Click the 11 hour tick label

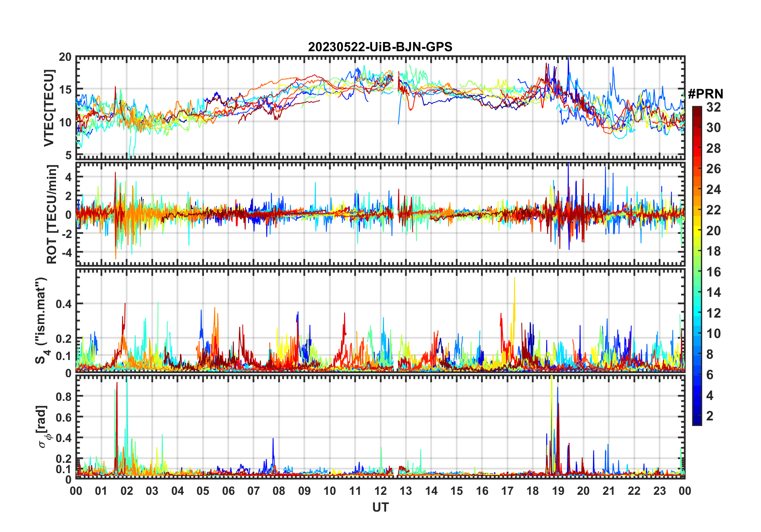(355, 491)
